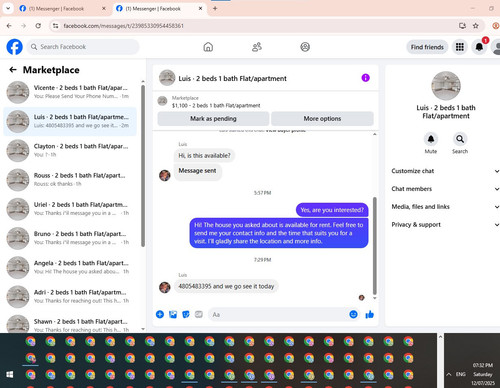Click the "4805483395 and we go see it today" message
Screen dimensions: 500x388
[226, 287]
